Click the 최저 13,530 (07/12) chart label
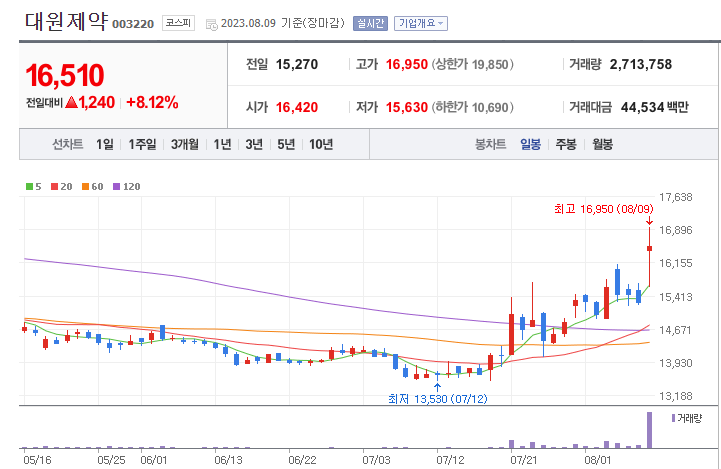721x469 pixels. click(x=438, y=399)
